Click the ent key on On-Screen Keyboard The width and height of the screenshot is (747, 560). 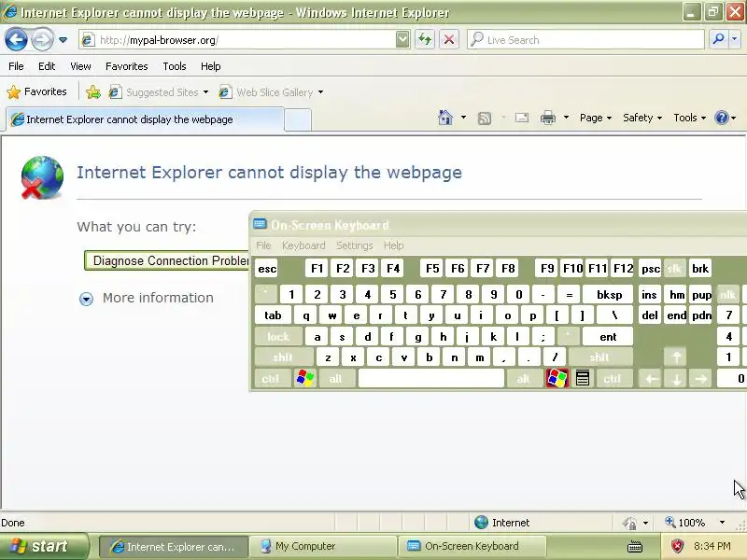(608, 337)
